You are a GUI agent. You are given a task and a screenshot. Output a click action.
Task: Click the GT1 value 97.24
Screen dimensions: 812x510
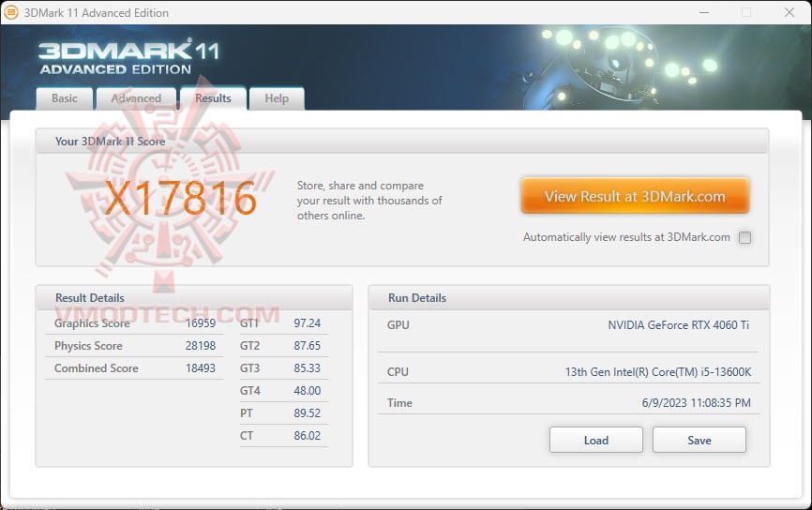click(308, 323)
